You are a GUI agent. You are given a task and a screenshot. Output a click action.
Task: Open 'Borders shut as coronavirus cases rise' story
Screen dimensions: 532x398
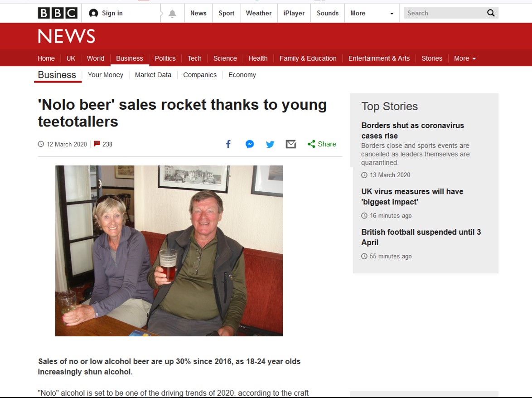click(x=412, y=131)
